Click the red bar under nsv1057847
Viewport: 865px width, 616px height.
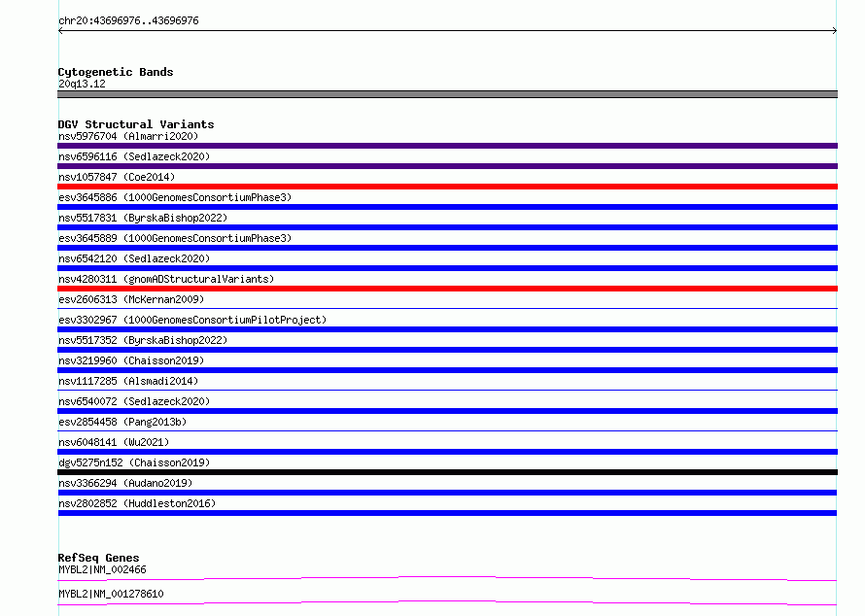click(x=447, y=187)
